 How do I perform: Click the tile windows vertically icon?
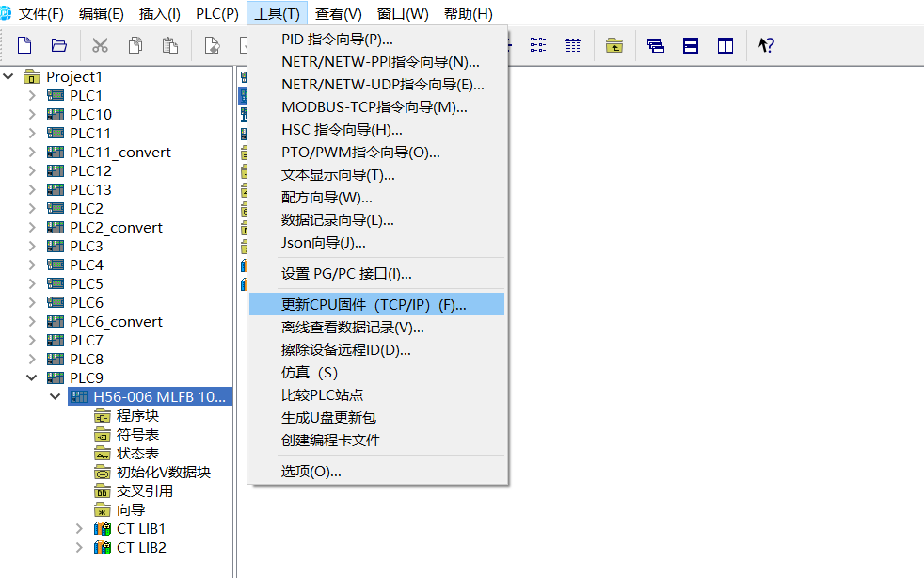coord(725,45)
